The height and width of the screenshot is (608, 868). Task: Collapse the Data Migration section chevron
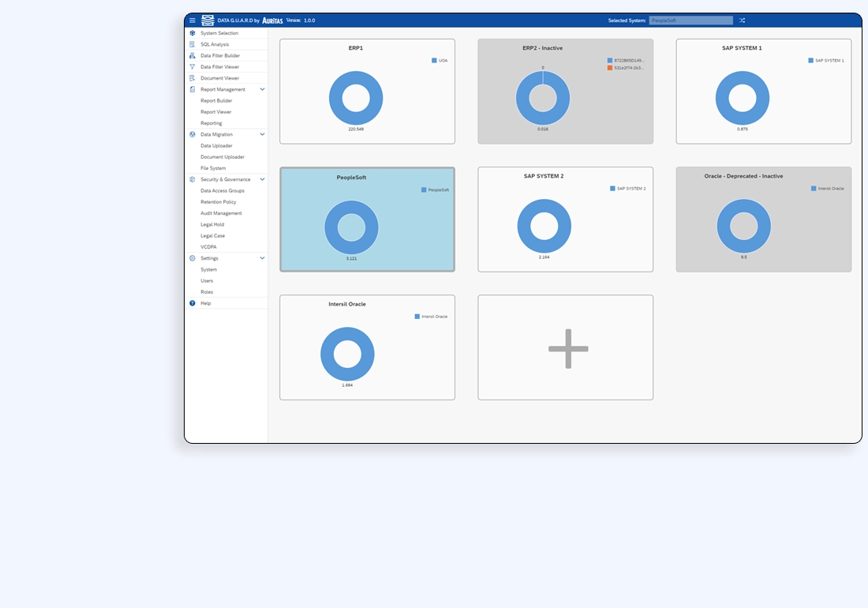(x=263, y=134)
